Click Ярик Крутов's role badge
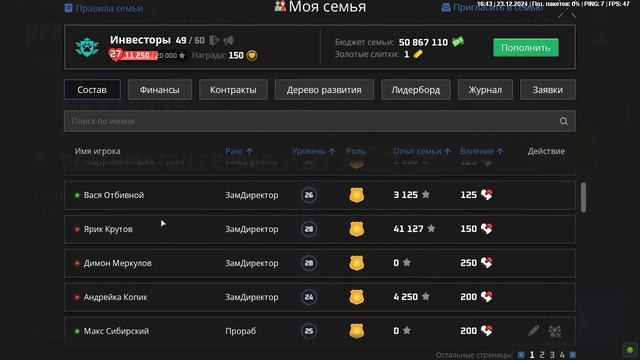 pyautogui.click(x=356, y=229)
